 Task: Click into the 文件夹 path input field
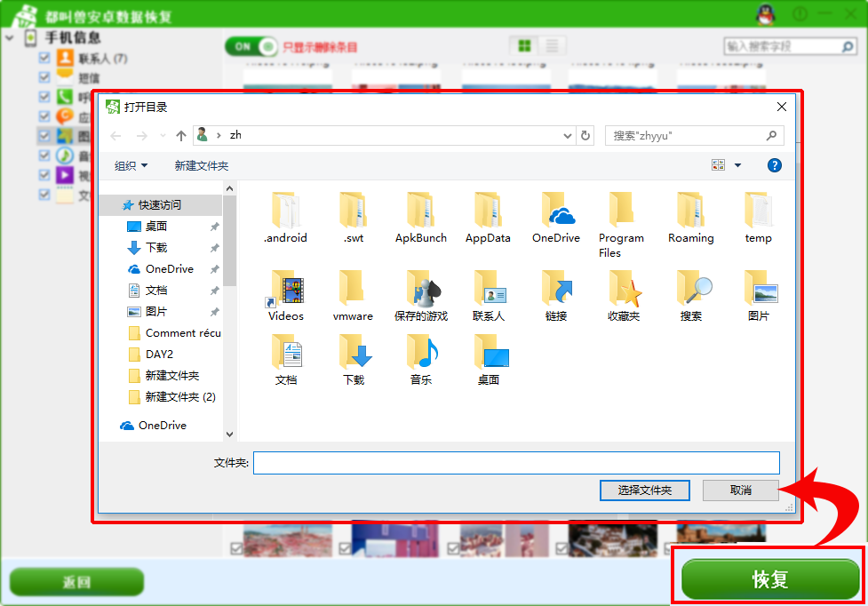tap(516, 463)
